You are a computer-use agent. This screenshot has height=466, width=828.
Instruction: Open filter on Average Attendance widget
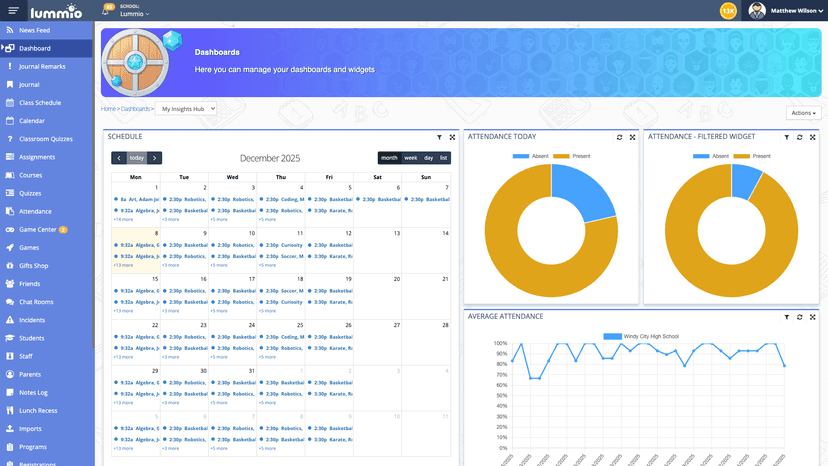pyautogui.click(x=787, y=317)
